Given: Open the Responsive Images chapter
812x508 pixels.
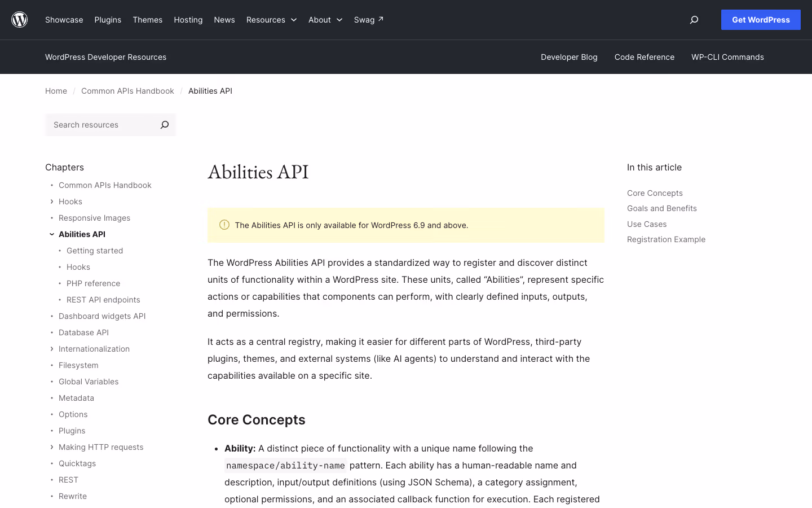Looking at the screenshot, I should (x=94, y=218).
